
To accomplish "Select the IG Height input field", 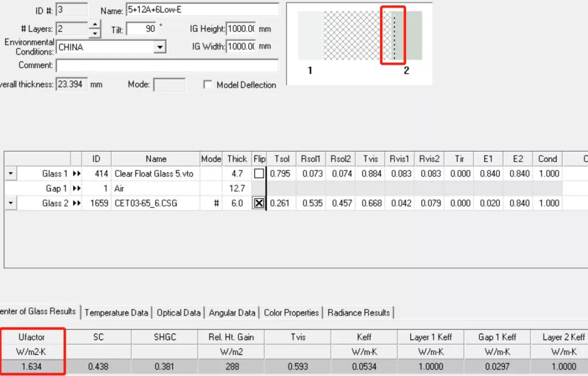I will click(x=241, y=29).
